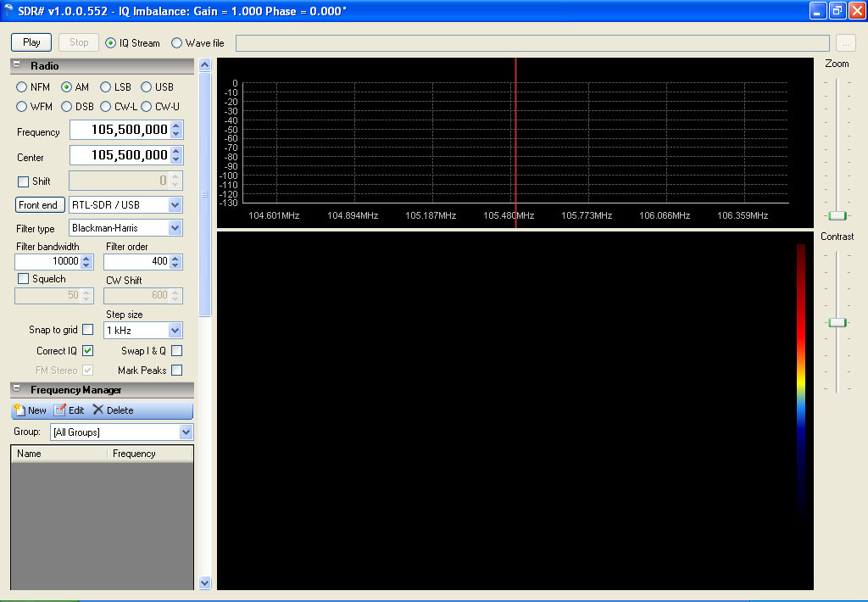Screen dimensions: 868x602
Task: Collapse the Radio panel header
Action: click(17, 65)
